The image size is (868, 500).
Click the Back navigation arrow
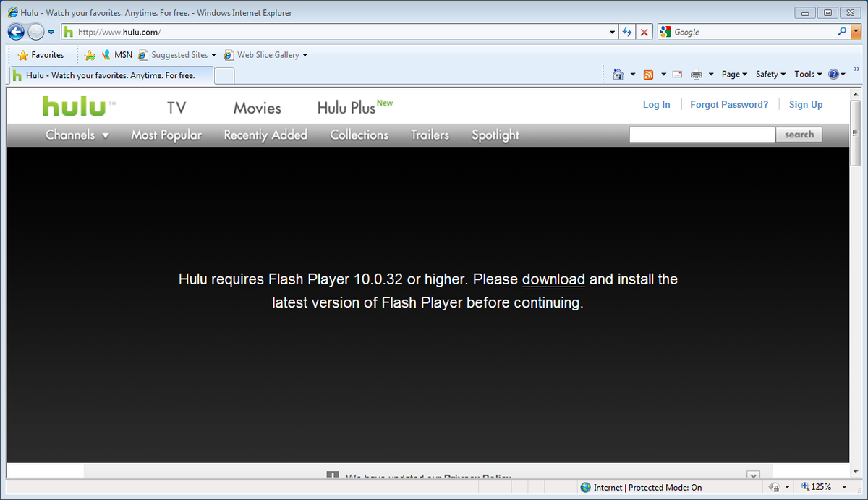pos(15,32)
